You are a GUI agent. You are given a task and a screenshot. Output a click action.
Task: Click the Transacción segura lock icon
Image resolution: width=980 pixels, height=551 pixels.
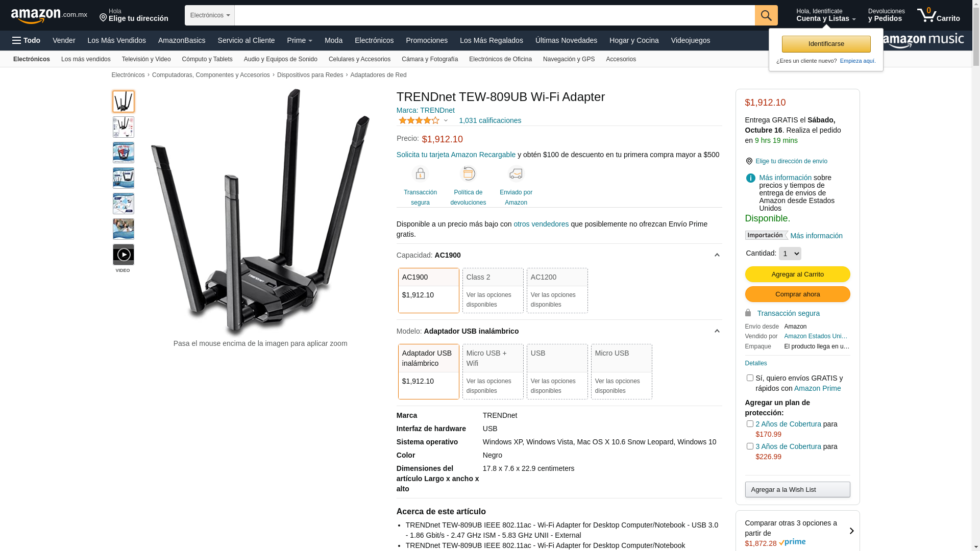click(x=420, y=174)
